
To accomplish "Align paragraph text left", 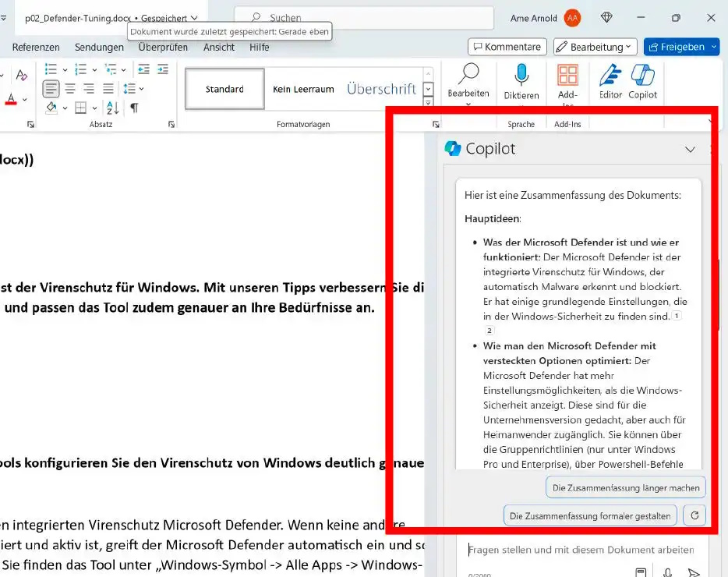I will [51, 89].
